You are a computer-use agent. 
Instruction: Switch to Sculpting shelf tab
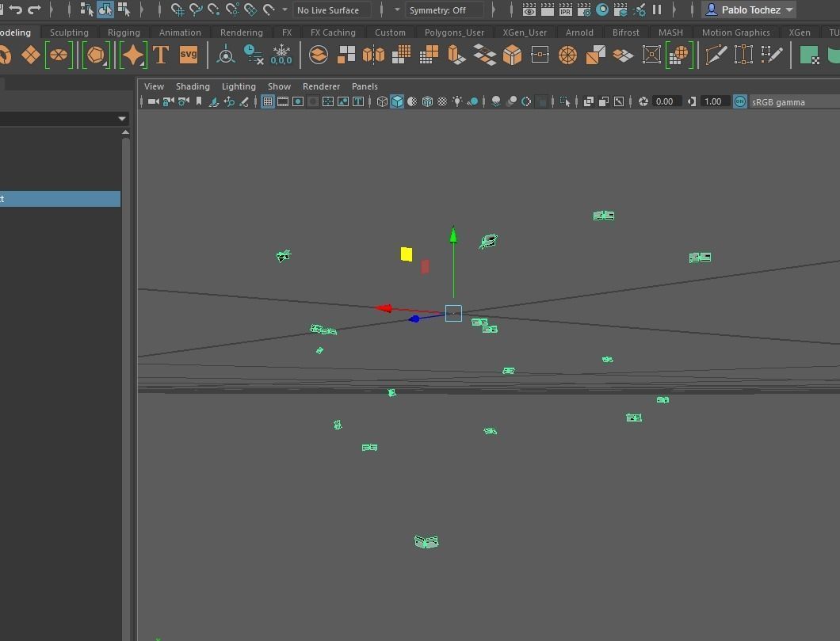[69, 32]
